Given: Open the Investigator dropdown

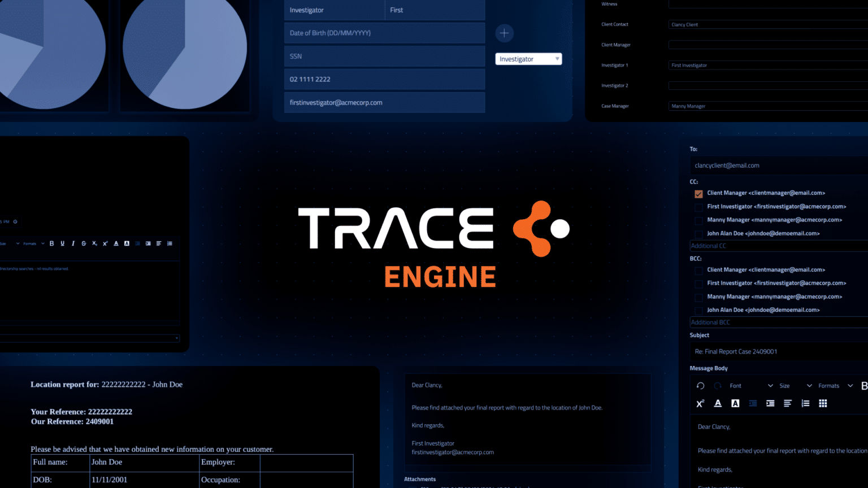Looking at the screenshot, I should 528,59.
